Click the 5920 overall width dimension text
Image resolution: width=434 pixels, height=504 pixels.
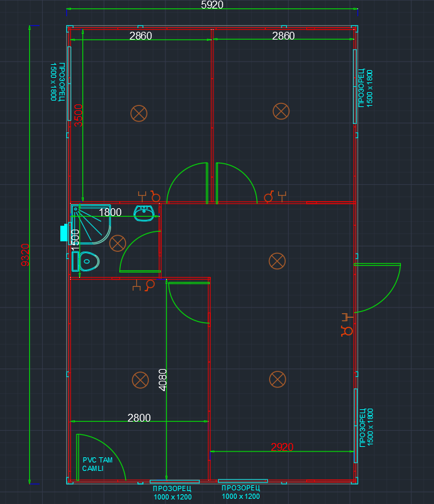coord(212,5)
